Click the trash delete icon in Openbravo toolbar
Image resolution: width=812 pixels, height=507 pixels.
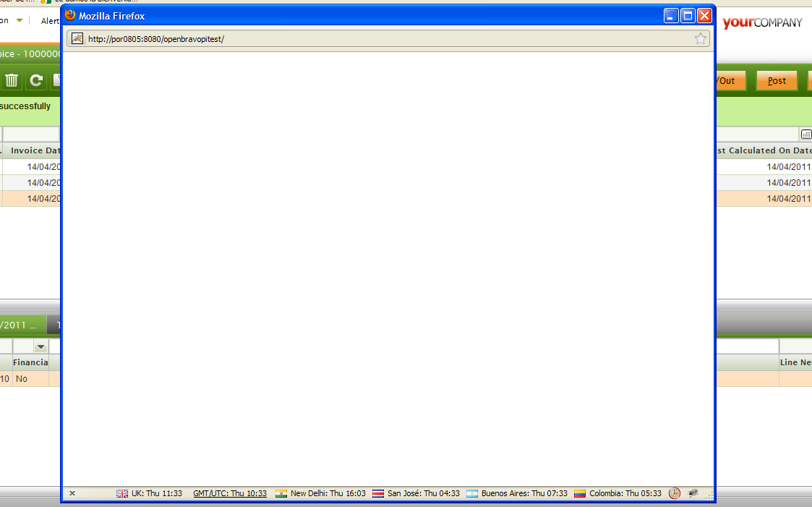(x=12, y=80)
